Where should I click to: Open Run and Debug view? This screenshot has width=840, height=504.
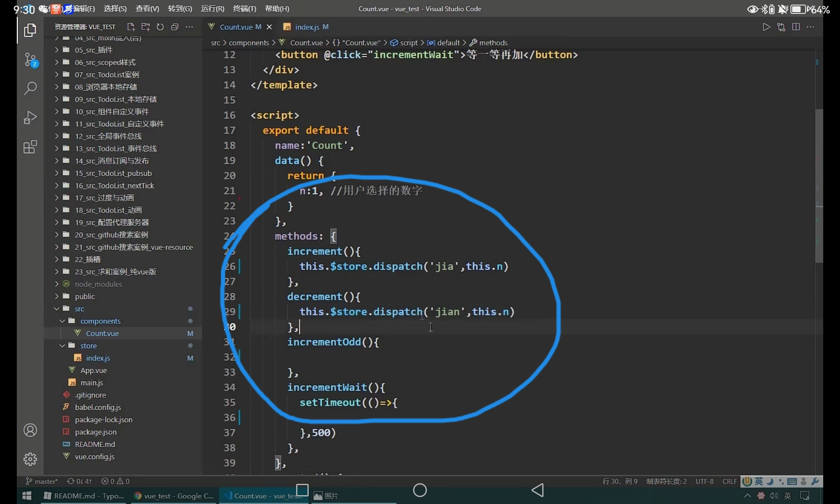tap(30, 118)
